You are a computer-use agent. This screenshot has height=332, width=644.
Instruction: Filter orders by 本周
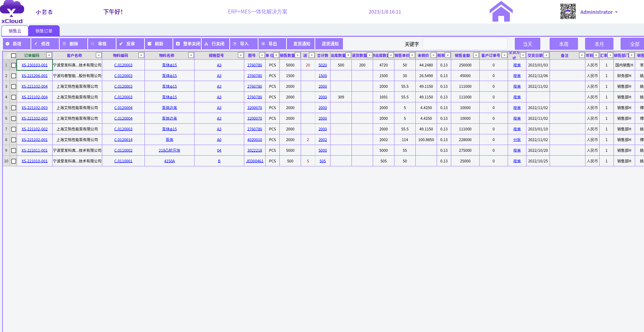pos(564,44)
